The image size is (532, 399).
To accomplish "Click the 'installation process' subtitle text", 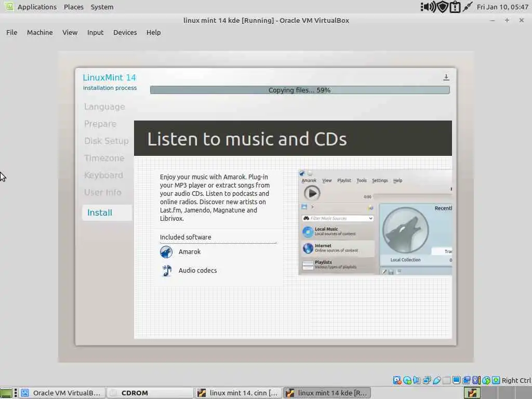I will (110, 88).
